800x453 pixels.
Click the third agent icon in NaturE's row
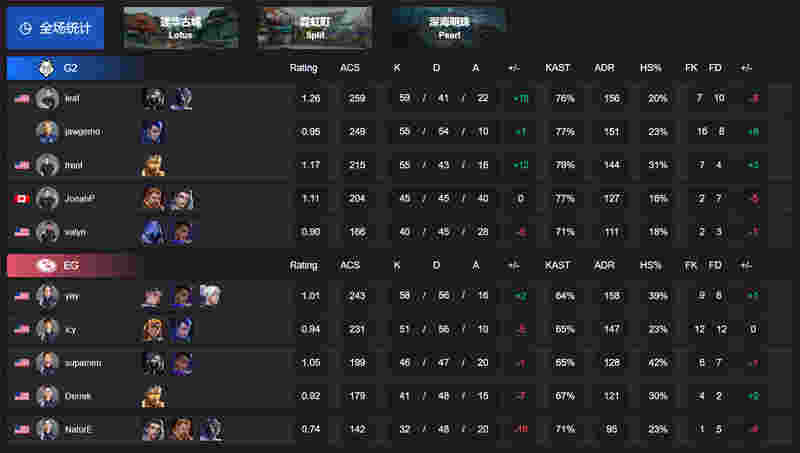tap(211, 429)
